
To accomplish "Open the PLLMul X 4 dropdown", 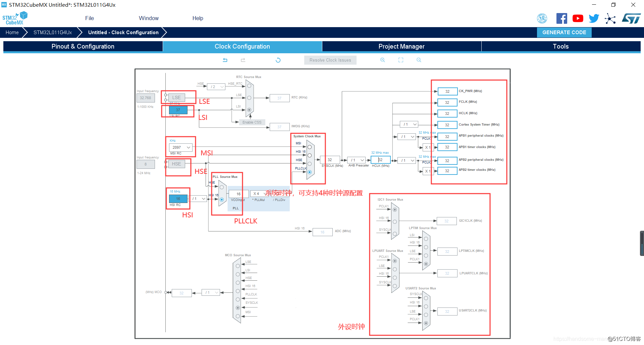I will click(x=259, y=194).
